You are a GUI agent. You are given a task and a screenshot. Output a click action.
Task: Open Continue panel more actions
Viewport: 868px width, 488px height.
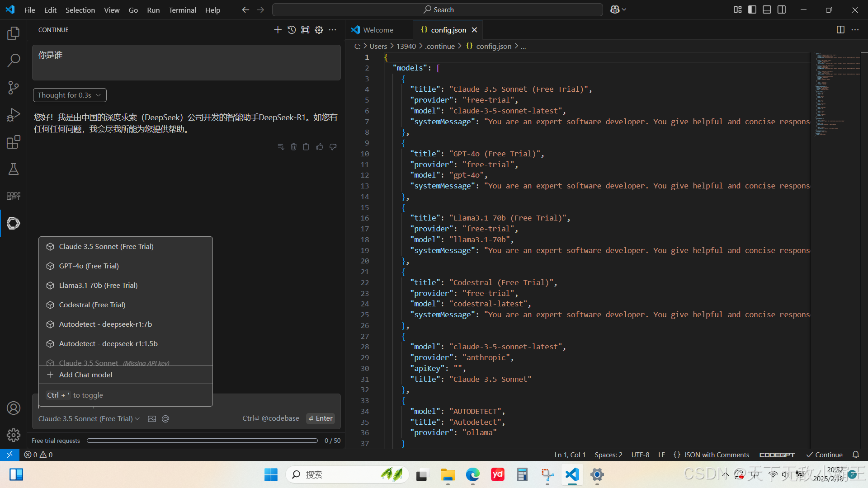[333, 30]
